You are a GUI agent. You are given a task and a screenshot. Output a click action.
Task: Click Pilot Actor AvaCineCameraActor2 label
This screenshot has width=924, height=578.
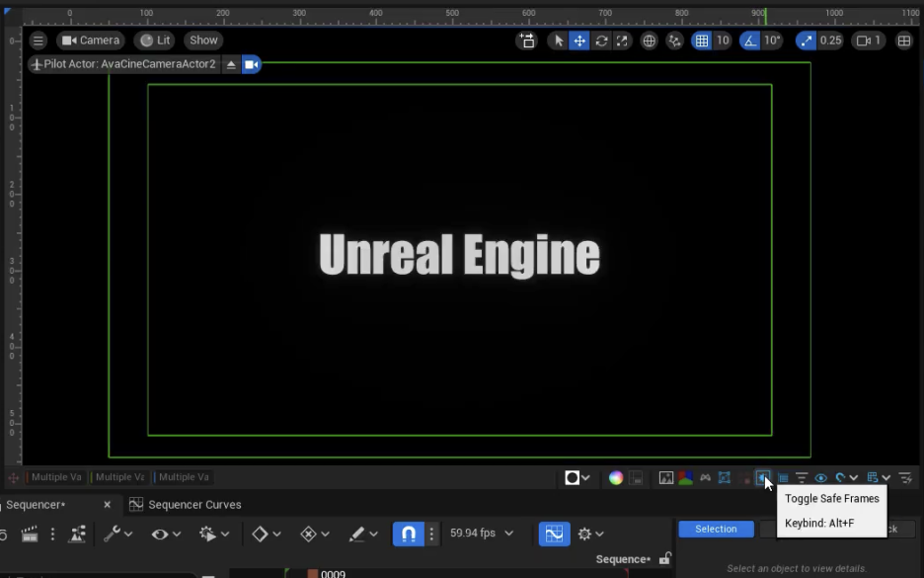(x=123, y=64)
